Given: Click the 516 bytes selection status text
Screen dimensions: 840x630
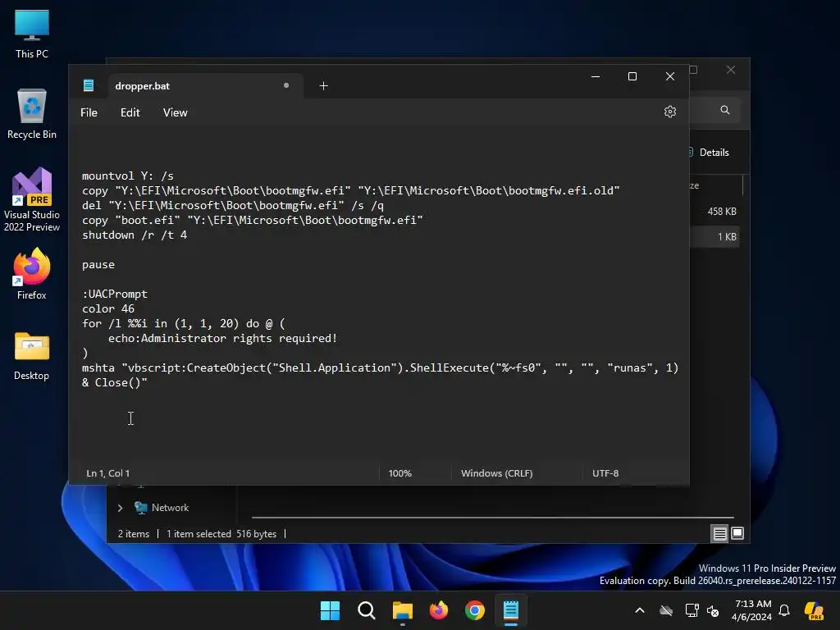Looking at the screenshot, I should click(256, 533).
